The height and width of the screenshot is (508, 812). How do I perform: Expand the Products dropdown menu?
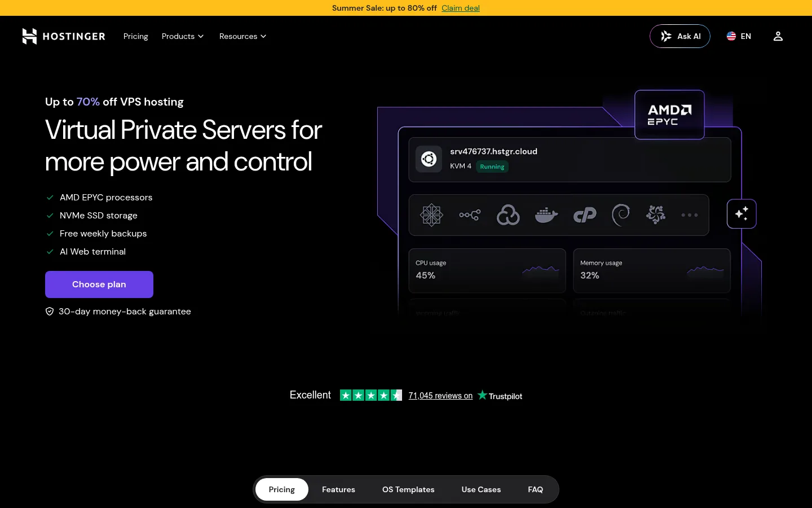(x=183, y=36)
